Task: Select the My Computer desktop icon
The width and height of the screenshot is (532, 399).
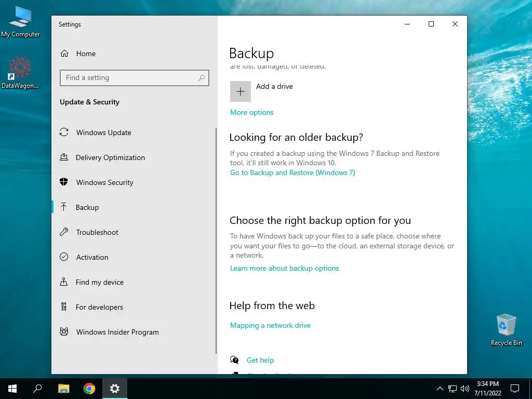Action: coord(20,22)
